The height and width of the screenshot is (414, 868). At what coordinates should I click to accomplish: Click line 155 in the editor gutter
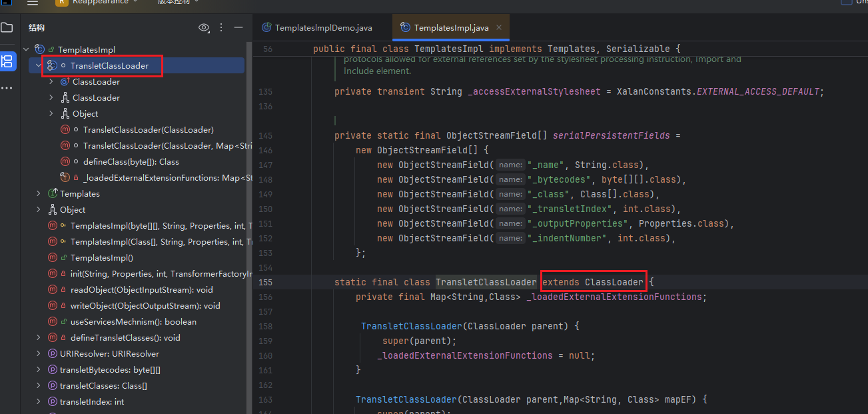[x=266, y=282]
